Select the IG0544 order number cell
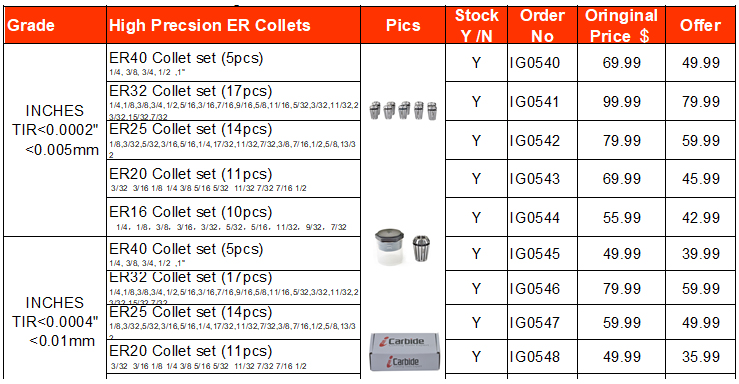The height and width of the screenshot is (384, 739). click(542, 217)
